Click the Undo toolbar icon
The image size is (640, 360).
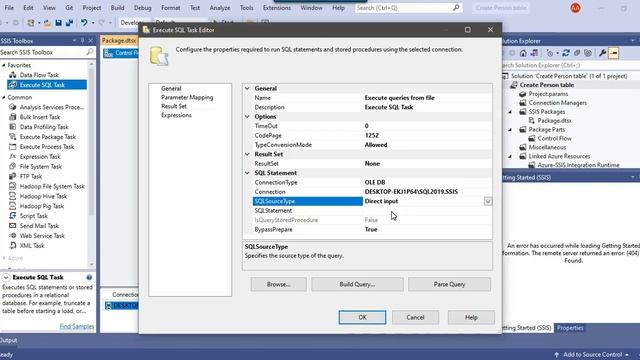tap(84, 23)
